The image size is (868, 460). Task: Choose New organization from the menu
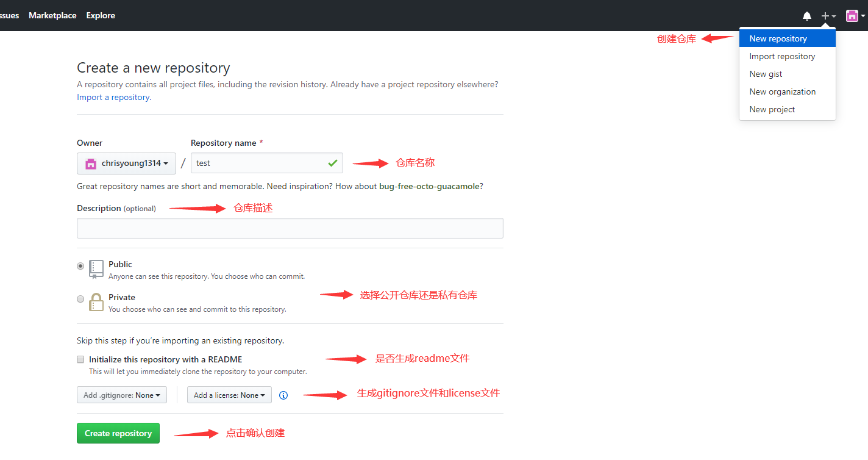point(788,92)
